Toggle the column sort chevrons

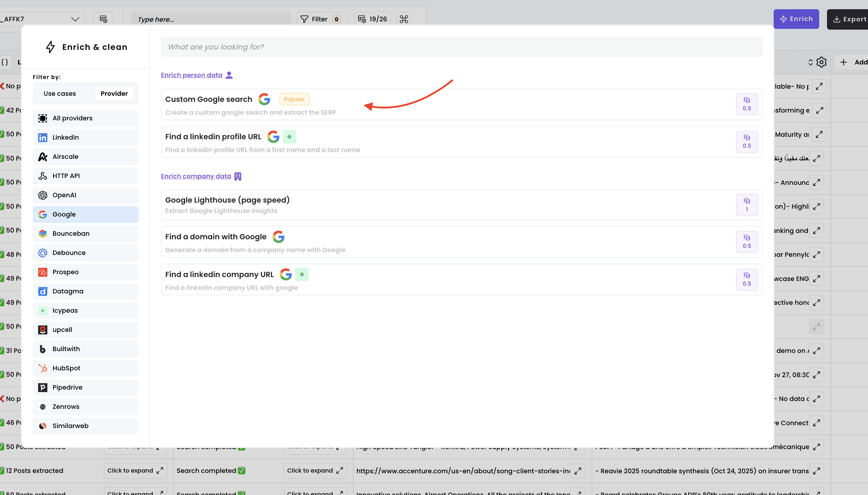[810, 62]
